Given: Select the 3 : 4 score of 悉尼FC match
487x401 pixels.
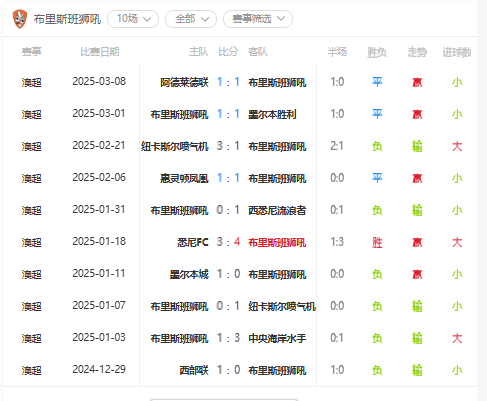Looking at the screenshot, I should click(228, 242).
